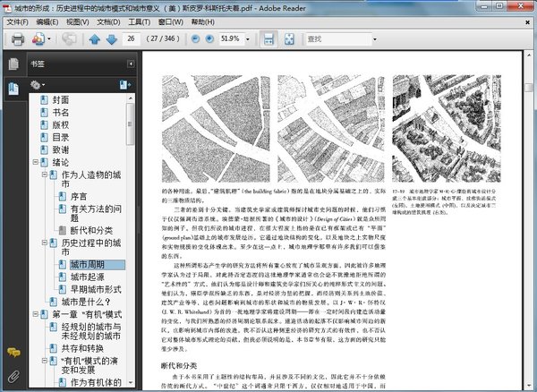Select the 有关方法的问题 bookmark

tap(96, 213)
